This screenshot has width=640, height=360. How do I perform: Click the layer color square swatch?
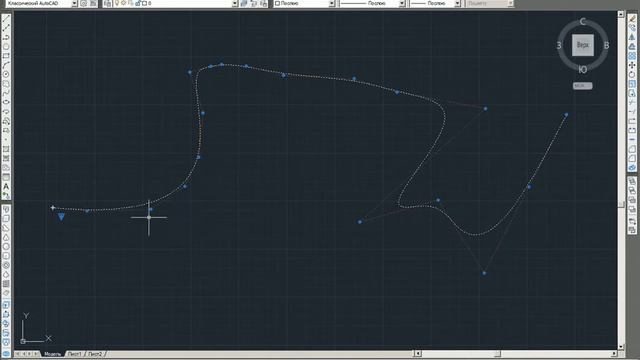(144, 3)
